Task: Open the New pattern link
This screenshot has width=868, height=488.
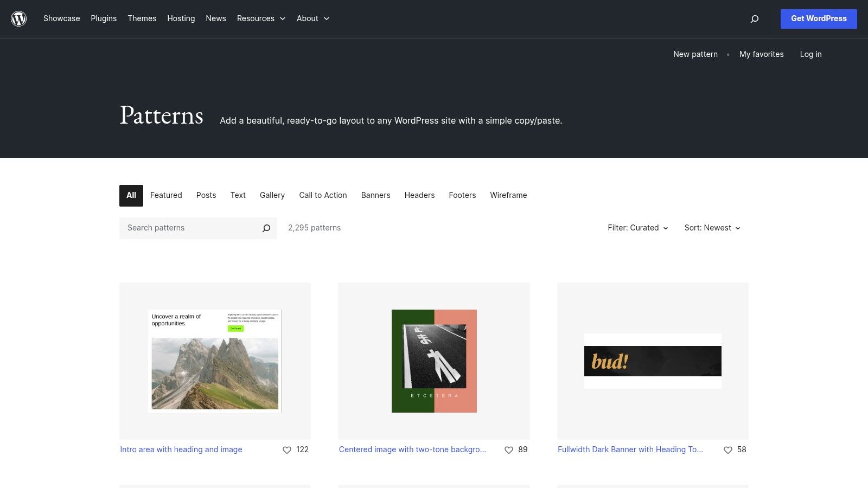Action: [x=695, y=54]
